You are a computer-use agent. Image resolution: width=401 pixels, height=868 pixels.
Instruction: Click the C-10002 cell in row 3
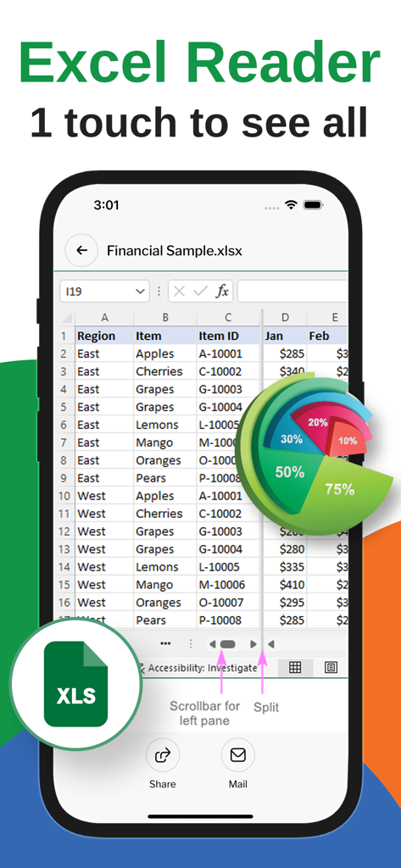pos(228,371)
